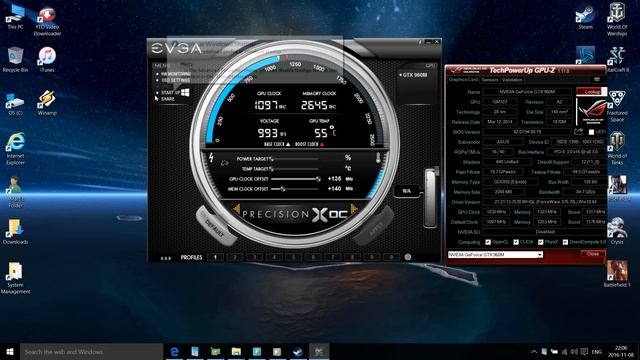Open OSD Settings in Precision X menu
Viewport: 640px width, 360px height.
tap(176, 80)
